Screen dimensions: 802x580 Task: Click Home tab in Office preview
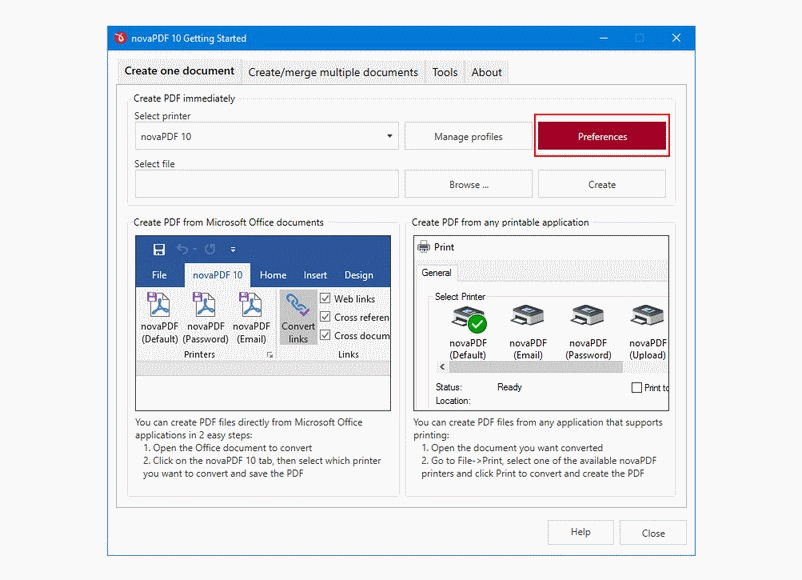pos(273,275)
